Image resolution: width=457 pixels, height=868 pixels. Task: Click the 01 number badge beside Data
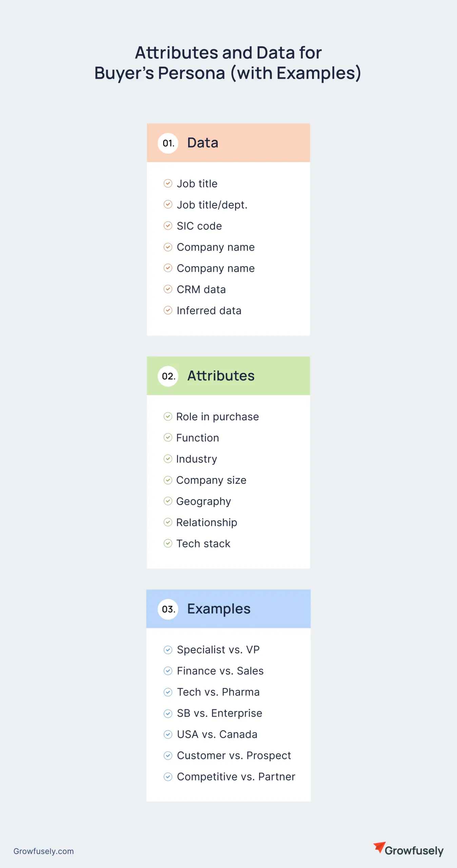tap(168, 143)
